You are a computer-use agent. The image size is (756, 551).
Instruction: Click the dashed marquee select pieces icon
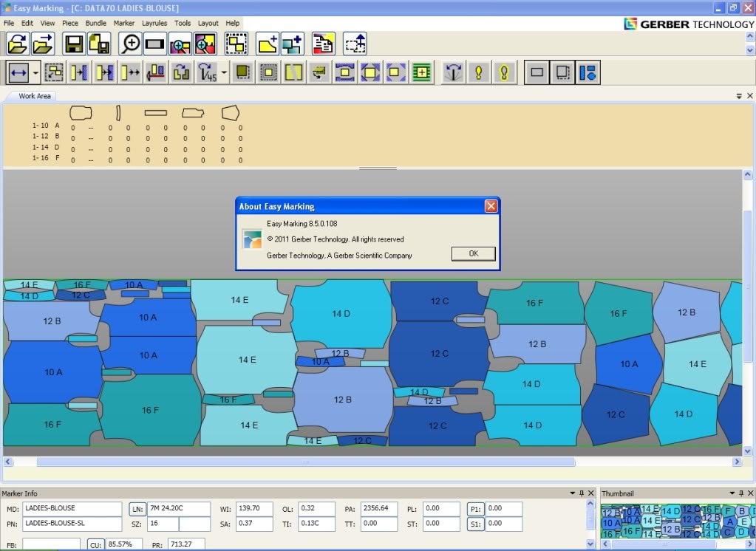(x=236, y=44)
